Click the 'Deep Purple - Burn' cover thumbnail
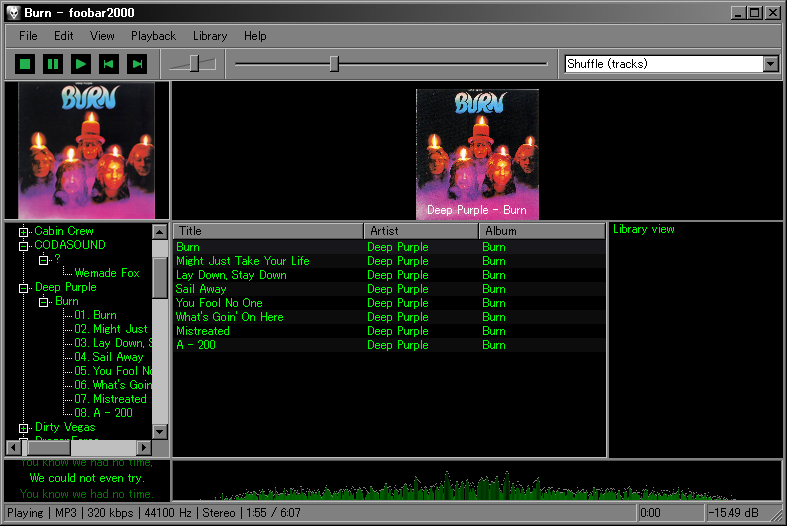Image resolution: width=787 pixels, height=526 pixels. pyautogui.click(x=477, y=155)
